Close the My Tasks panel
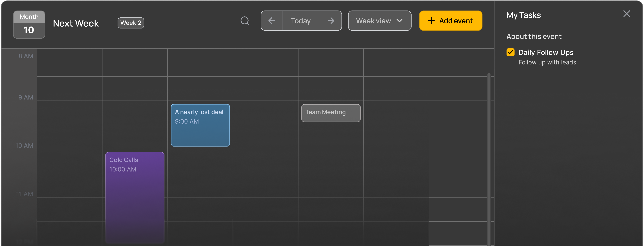The height and width of the screenshot is (246, 644). pos(626,14)
